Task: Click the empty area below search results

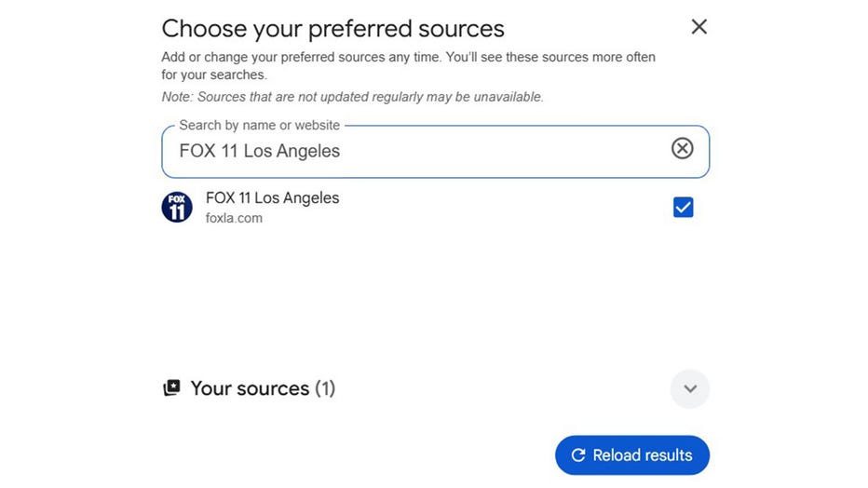Action: point(434,298)
